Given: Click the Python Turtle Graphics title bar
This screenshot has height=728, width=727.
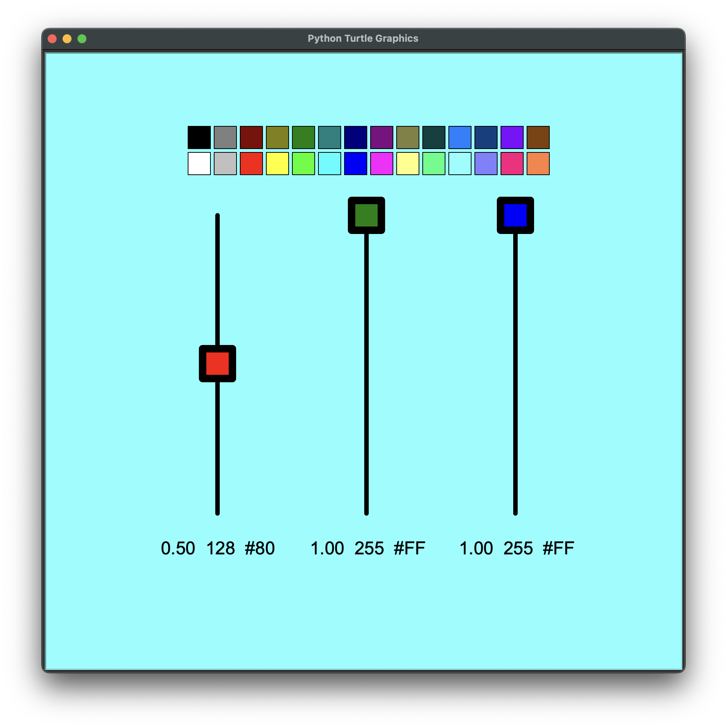Looking at the screenshot, I should pos(363,38).
